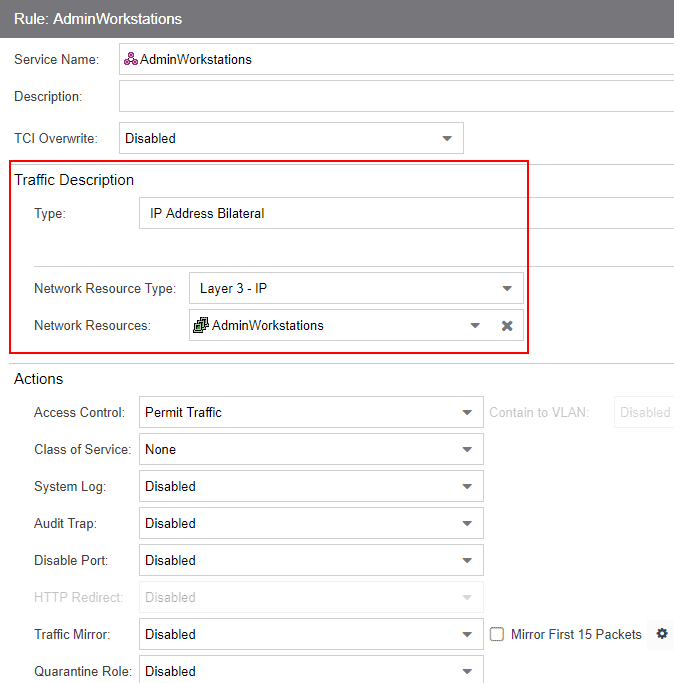
Task: Click the network resource group icon
Action: coord(200,325)
